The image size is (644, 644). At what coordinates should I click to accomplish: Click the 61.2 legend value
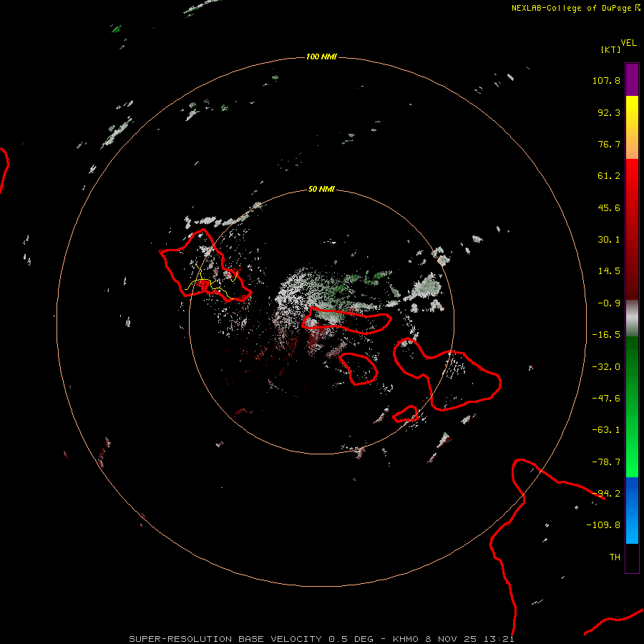pos(609,176)
